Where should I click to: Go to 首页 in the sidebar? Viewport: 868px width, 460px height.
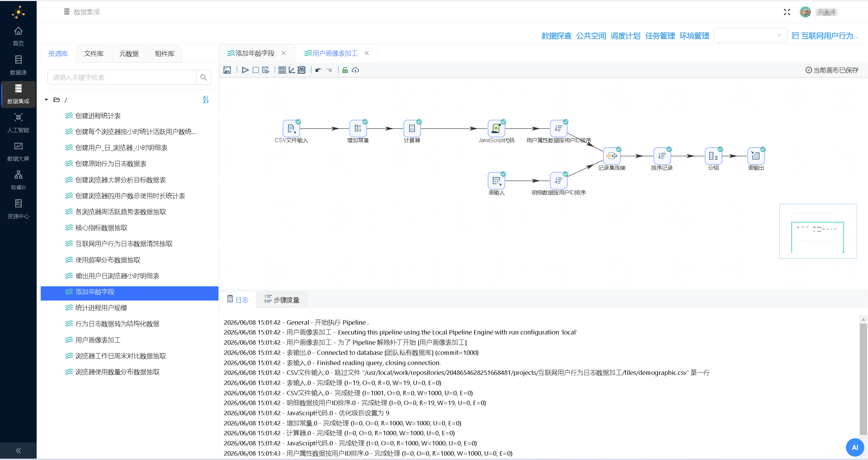pyautogui.click(x=18, y=36)
